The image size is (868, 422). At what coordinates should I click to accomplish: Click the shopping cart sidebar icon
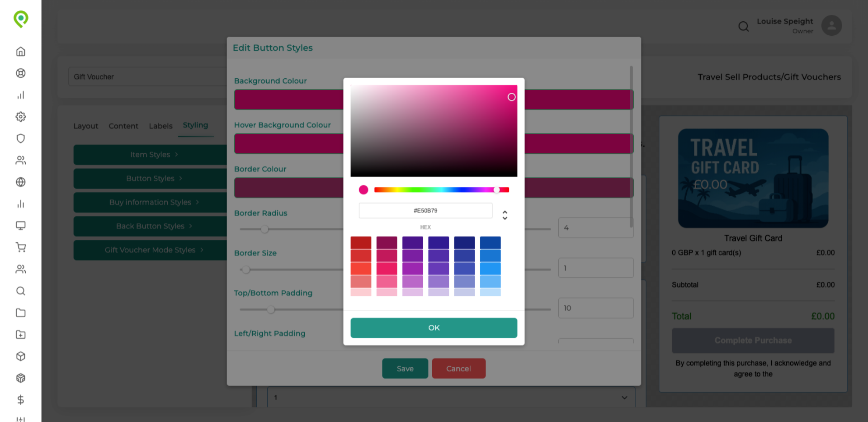[21, 247]
